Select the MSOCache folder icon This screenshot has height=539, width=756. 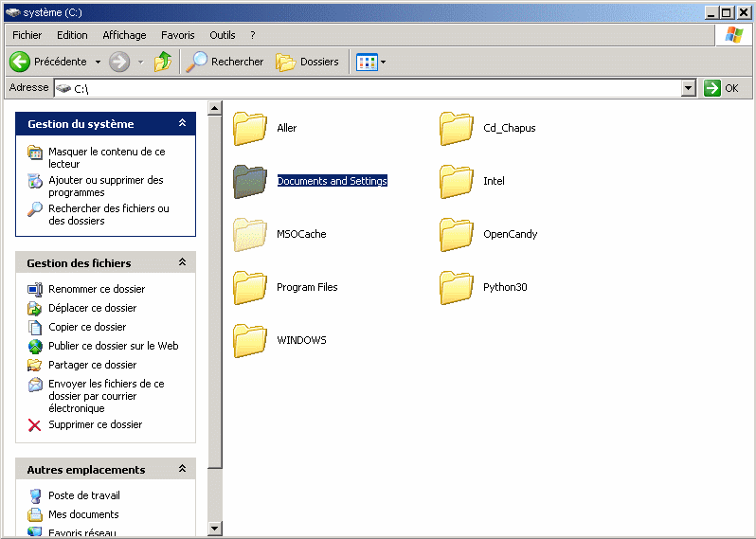250,234
